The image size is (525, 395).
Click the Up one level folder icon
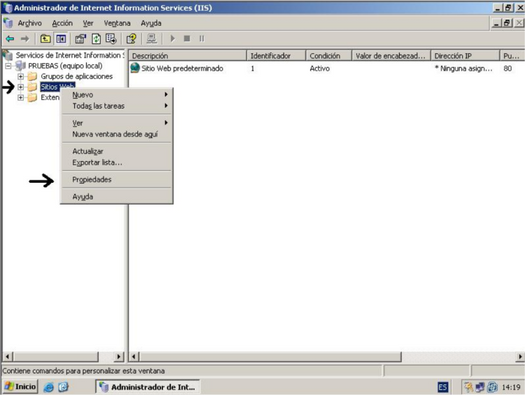click(x=46, y=39)
